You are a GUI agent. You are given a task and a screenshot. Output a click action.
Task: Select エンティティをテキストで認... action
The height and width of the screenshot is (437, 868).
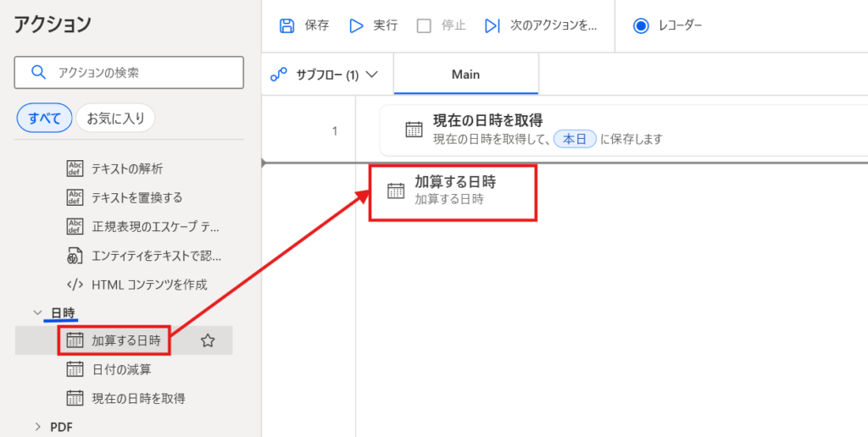tap(157, 256)
